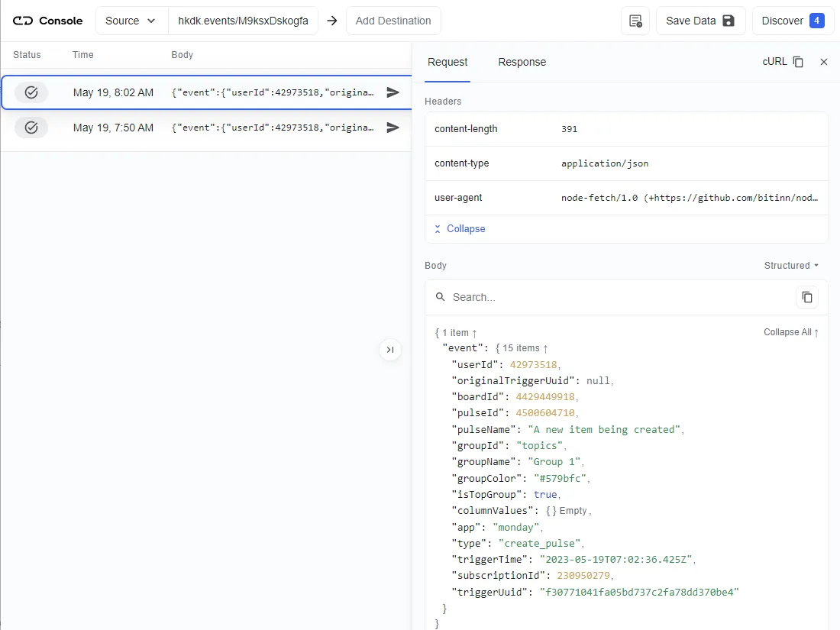
Task: Click the app value "monday"
Action: (516, 527)
